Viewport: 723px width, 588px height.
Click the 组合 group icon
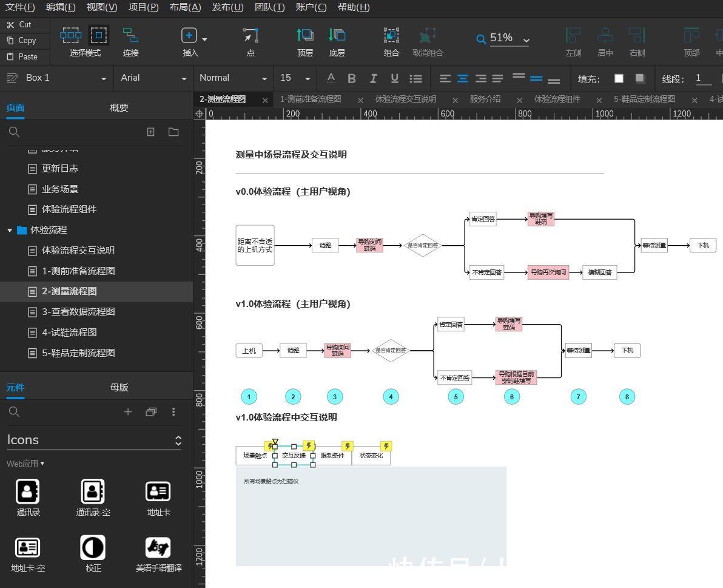(391, 36)
